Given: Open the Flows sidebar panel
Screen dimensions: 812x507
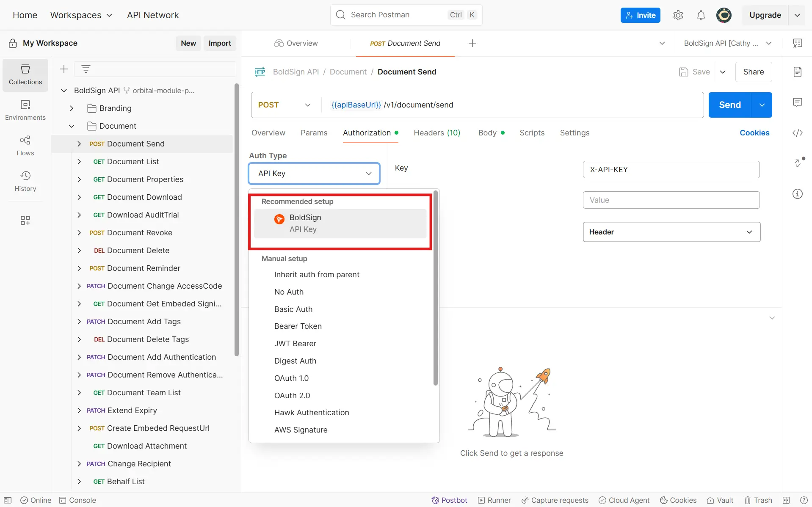Looking at the screenshot, I should [x=25, y=146].
